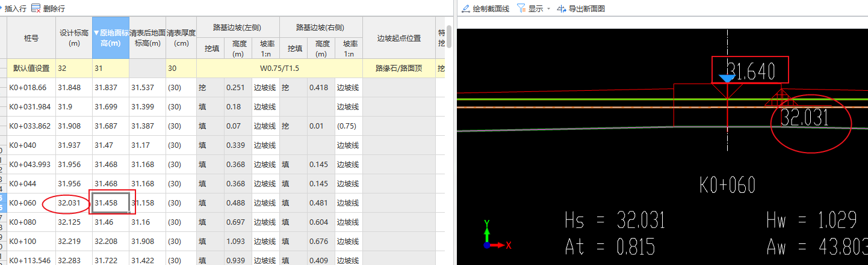Edit default design elevation value 32

(x=74, y=69)
